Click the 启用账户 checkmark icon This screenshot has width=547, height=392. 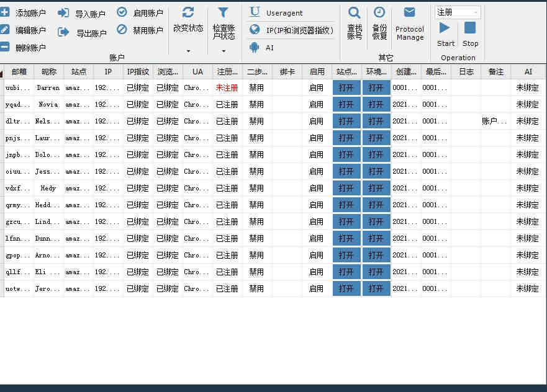(122, 12)
